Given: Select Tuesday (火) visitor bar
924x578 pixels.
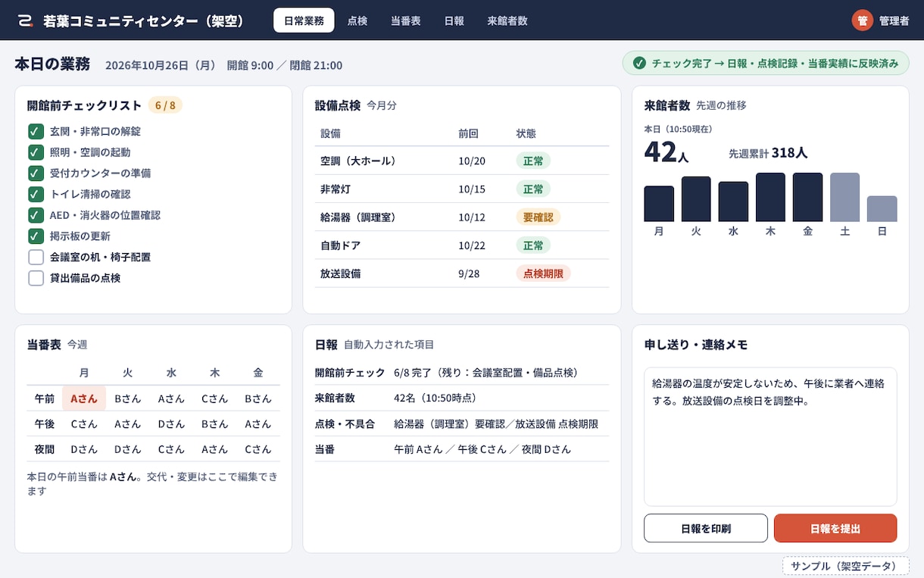Looking at the screenshot, I should coord(696,199).
